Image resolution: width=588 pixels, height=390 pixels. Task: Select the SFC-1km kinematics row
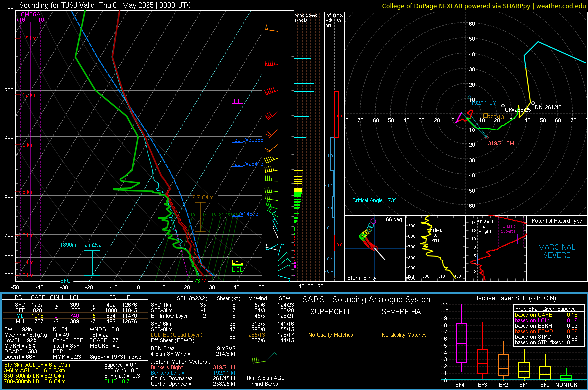click(222, 305)
